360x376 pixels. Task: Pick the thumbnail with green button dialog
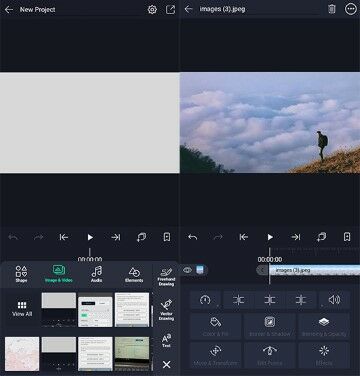[x=95, y=310]
